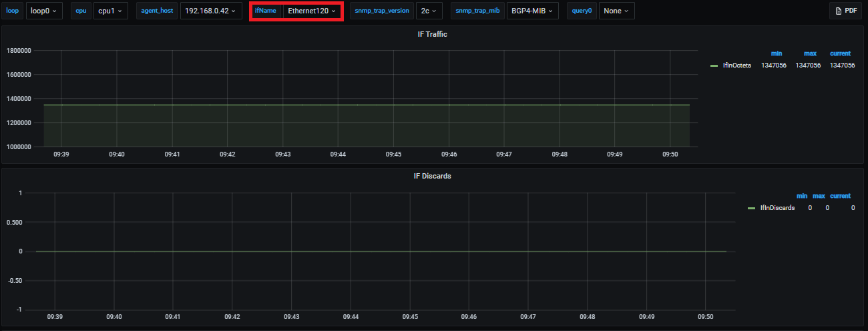
Task: Toggle the IfInOctets legend series
Action: click(736, 66)
